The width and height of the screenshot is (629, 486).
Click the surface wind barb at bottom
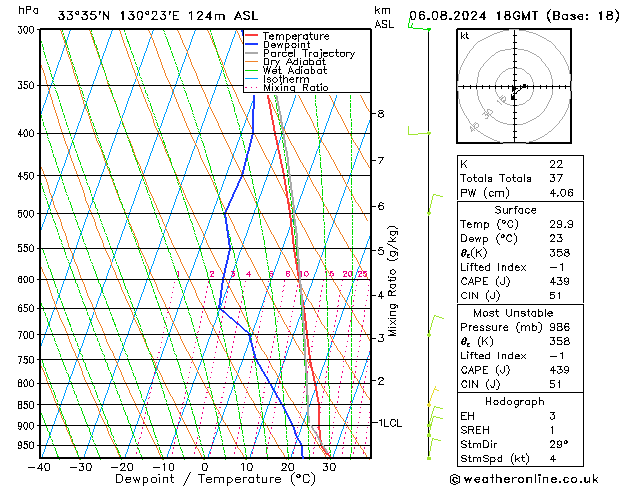(x=434, y=448)
